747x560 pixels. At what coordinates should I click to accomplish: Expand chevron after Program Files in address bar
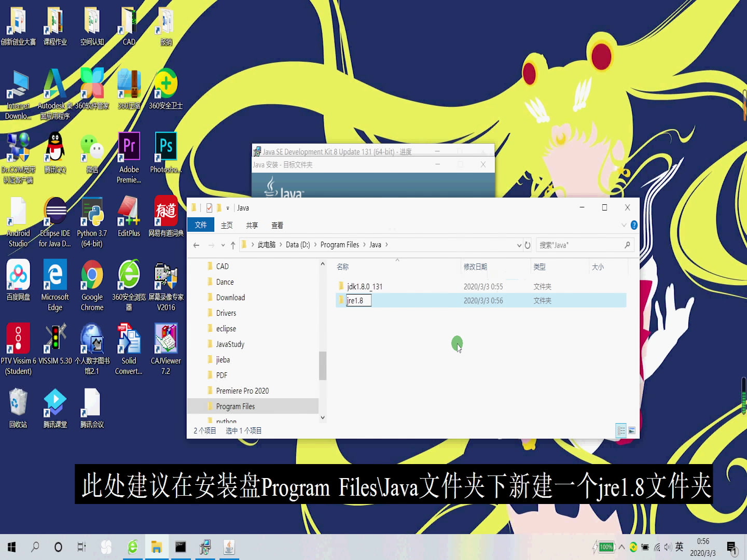pyautogui.click(x=364, y=245)
